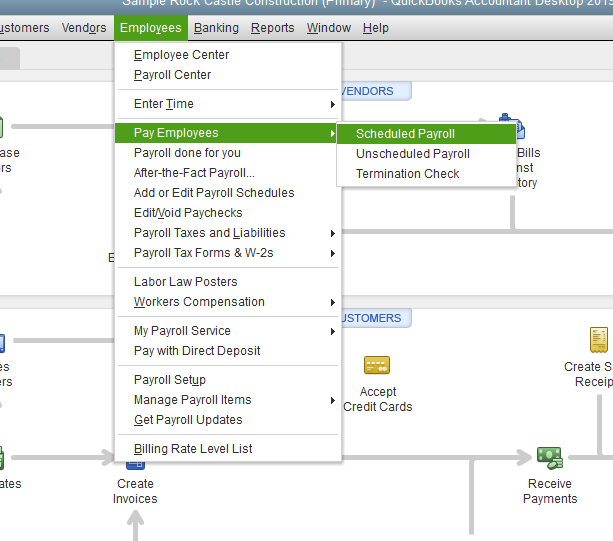Screen dimensions: 613x541
Task: Open the Customers menu in menu bar
Action: tap(24, 28)
